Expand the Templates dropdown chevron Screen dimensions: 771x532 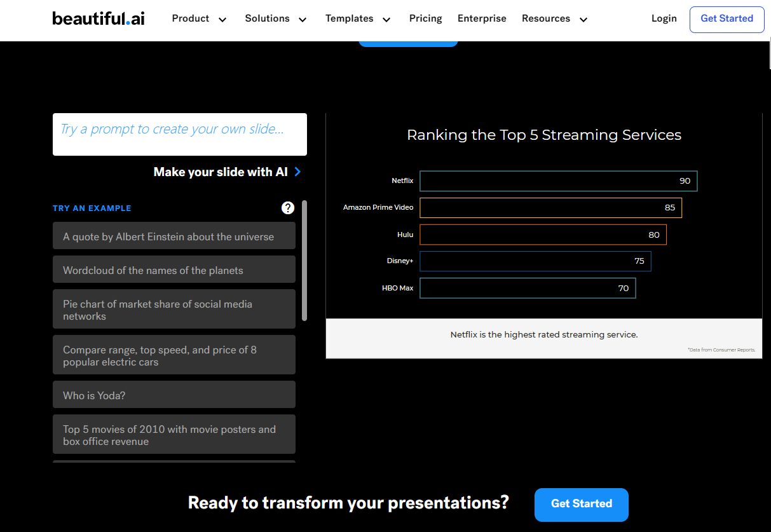coord(386,20)
